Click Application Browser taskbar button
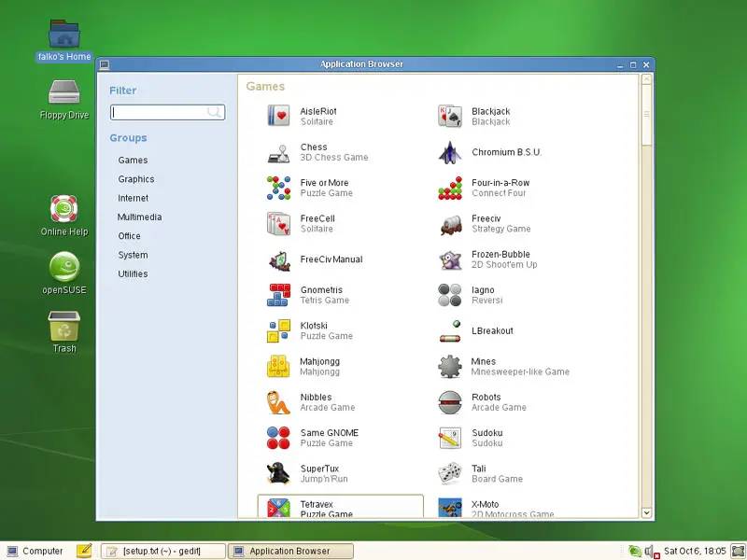This screenshot has height=560, width=747. click(290, 551)
